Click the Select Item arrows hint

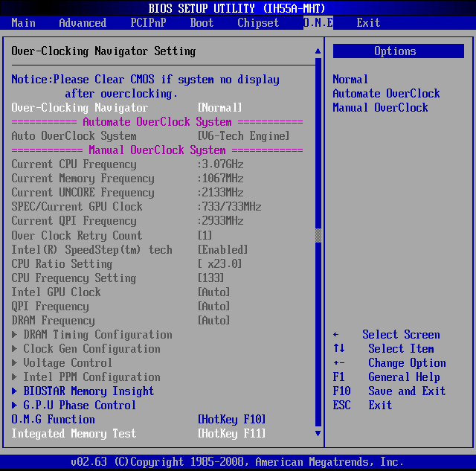click(384, 349)
